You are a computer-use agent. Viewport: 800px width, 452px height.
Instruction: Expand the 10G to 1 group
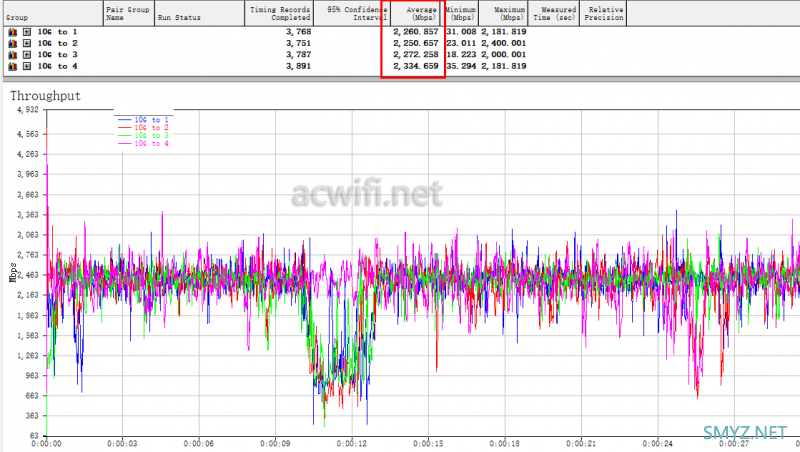point(25,32)
